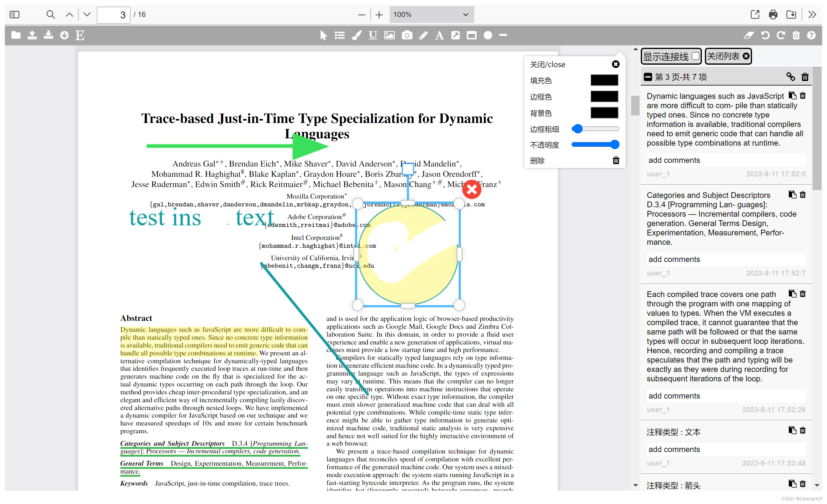
Task: Click 关闭/close entry in properties popup
Action: [615, 64]
